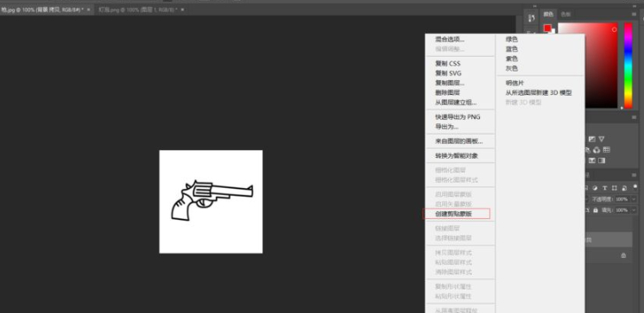644x313 pixels.
Task: Close the 枪.jpg document tab
Action: (x=88, y=9)
